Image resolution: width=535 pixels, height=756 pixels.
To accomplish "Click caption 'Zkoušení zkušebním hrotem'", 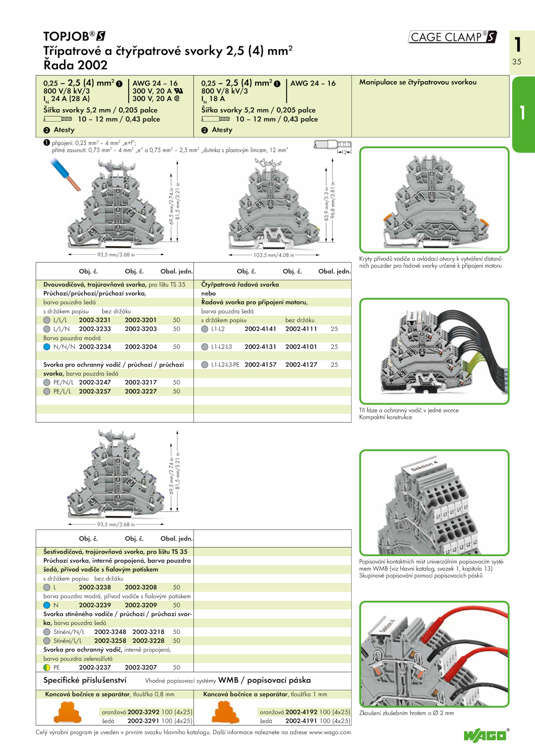I will 407,713.
